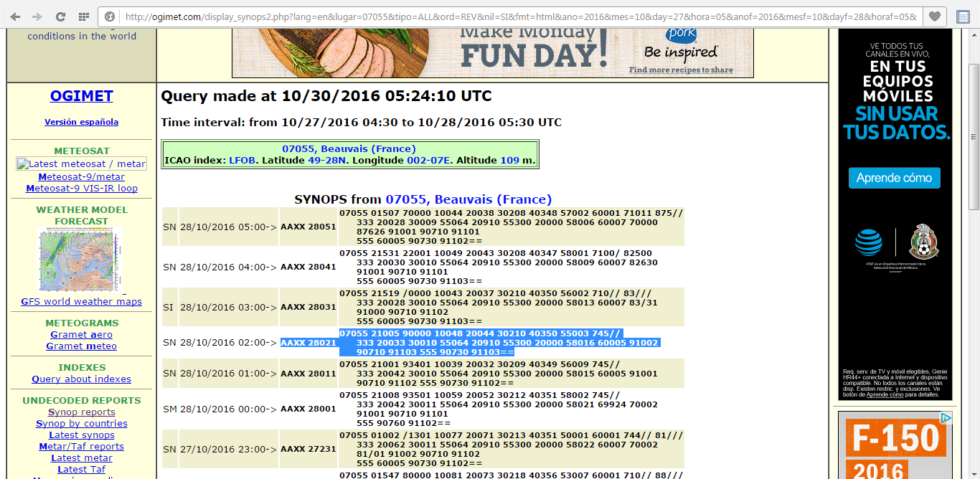Open the apps grid icon
980x479 pixels.
coord(83,16)
